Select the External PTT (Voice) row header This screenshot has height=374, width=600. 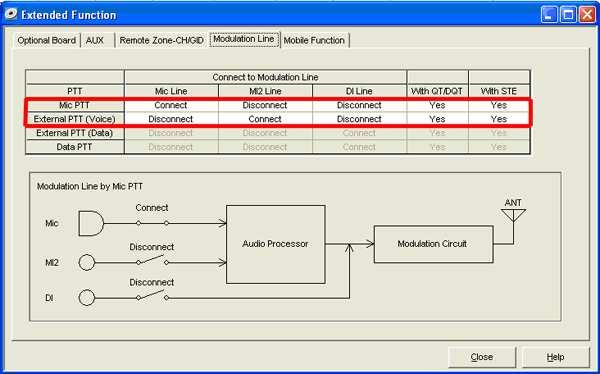[x=75, y=119]
